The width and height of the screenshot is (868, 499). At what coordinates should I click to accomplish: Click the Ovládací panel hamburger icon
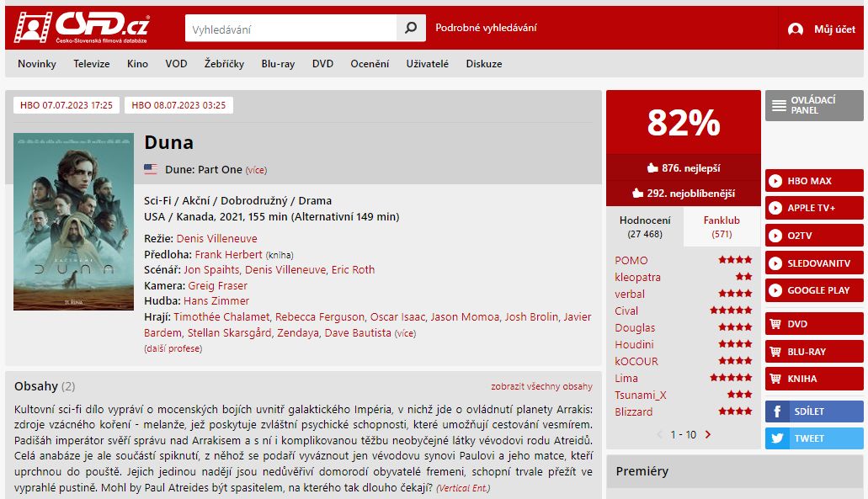[779, 106]
